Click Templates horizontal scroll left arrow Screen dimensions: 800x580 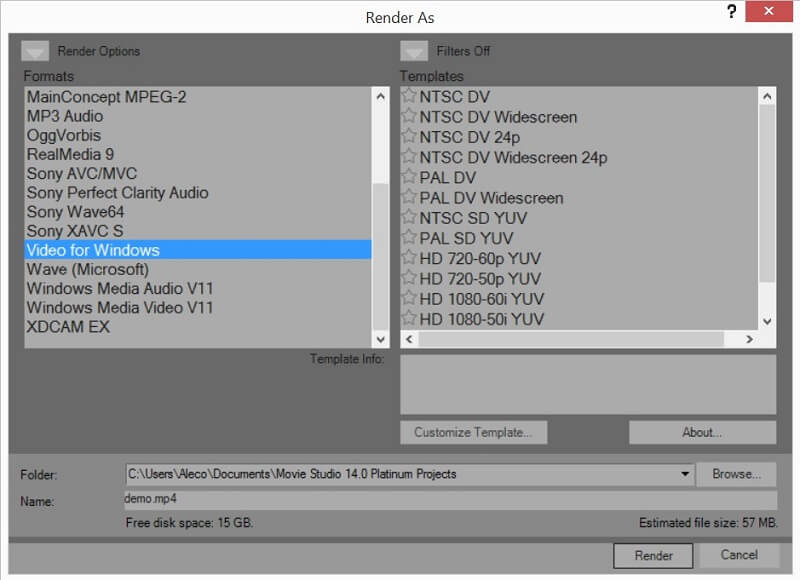click(410, 339)
